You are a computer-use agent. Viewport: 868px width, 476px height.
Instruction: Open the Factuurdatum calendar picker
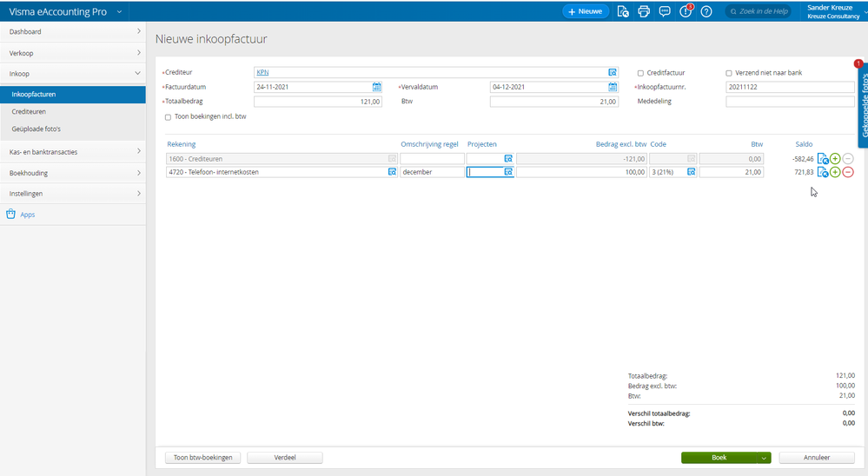click(377, 87)
